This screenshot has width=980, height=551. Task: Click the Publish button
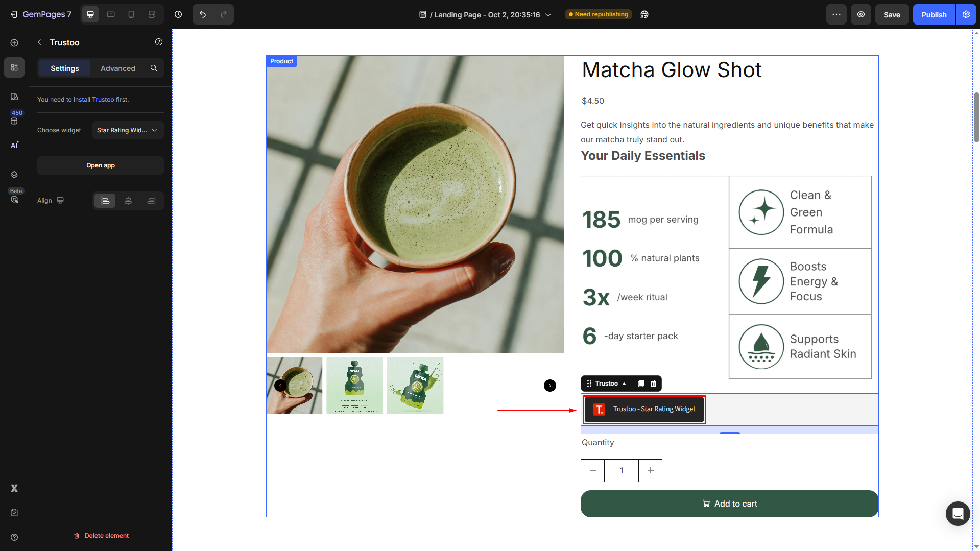point(934,14)
